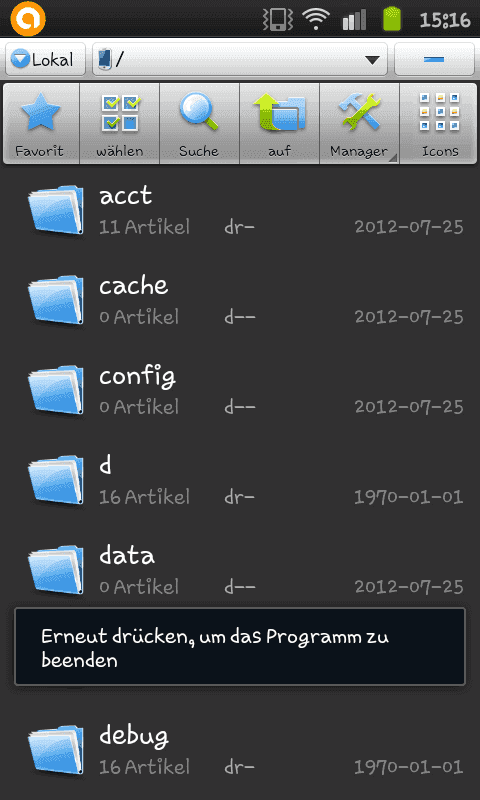Tap the Erneut drücken toast message
Screen dimensions: 480x800
[x=240, y=646]
